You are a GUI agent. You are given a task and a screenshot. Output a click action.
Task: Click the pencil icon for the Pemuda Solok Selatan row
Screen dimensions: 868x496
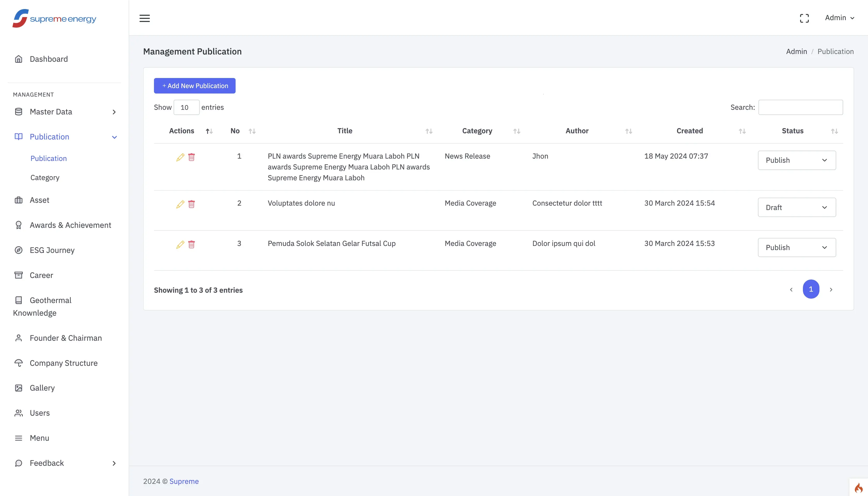[x=180, y=244]
